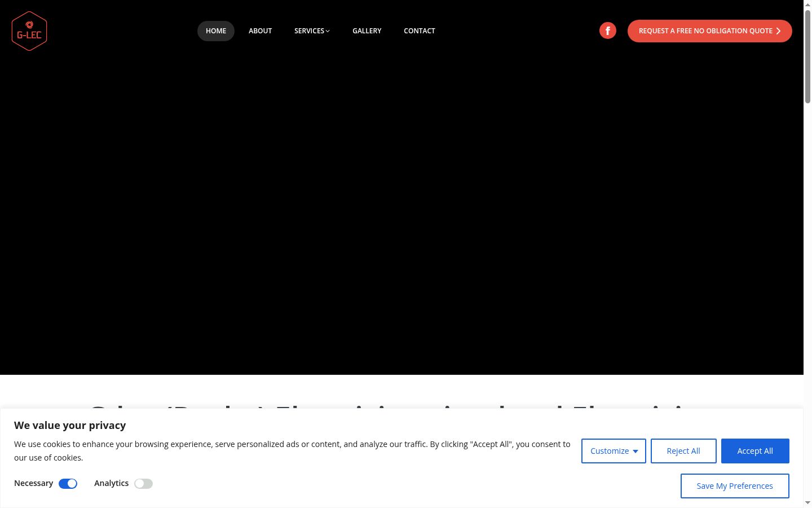This screenshot has width=812, height=508.
Task: Open the Customize cookie options dropdown
Action: [x=614, y=451]
